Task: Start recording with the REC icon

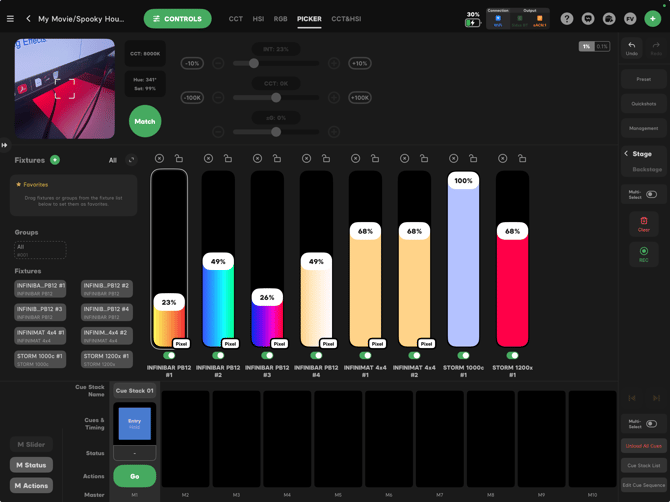Action: coord(644,254)
